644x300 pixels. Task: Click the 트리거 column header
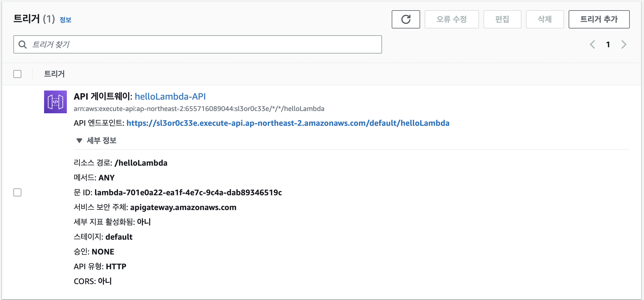tap(54, 74)
